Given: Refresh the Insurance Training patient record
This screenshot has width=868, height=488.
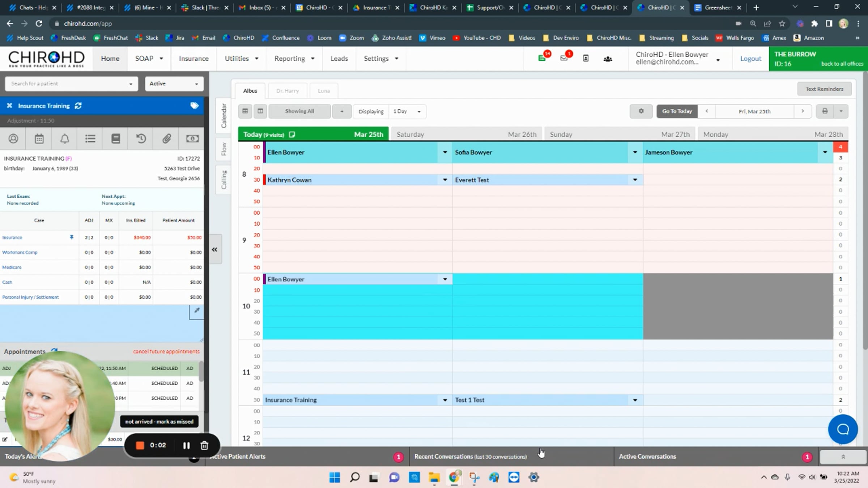Looking at the screenshot, I should pyautogui.click(x=78, y=106).
